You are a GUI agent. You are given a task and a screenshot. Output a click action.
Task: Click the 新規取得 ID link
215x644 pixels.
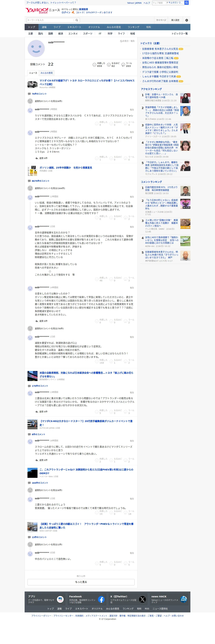pyautogui.click(x=83, y=9)
